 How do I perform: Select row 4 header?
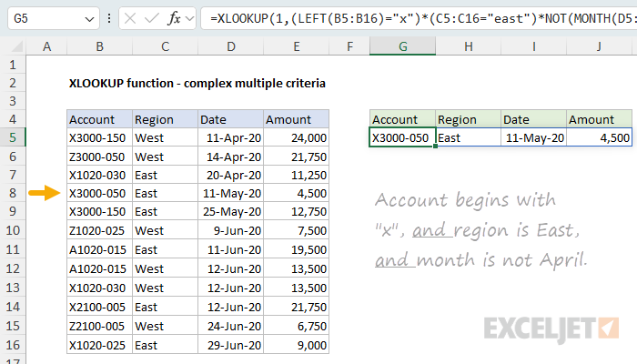pyautogui.click(x=13, y=119)
